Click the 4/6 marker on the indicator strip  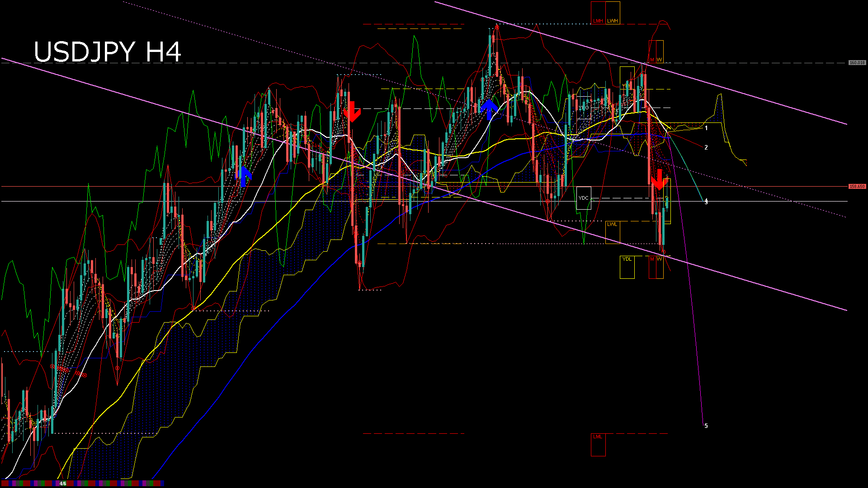pyautogui.click(x=63, y=483)
